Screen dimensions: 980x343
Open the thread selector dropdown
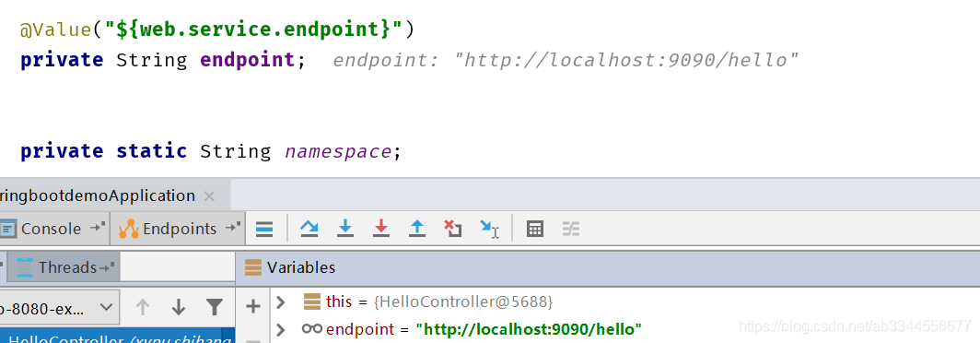(59, 307)
